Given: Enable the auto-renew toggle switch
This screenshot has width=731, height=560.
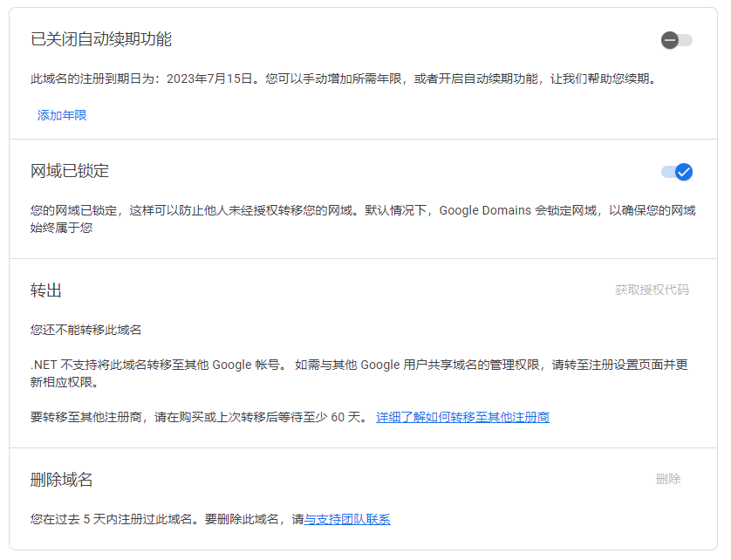Looking at the screenshot, I should coord(676,40).
